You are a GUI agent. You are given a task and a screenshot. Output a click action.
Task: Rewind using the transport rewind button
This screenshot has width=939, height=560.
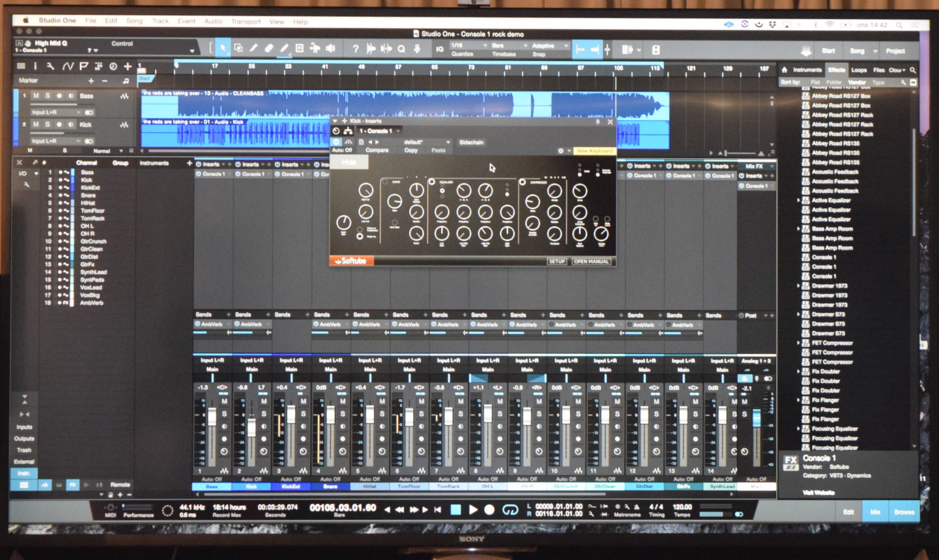400,510
